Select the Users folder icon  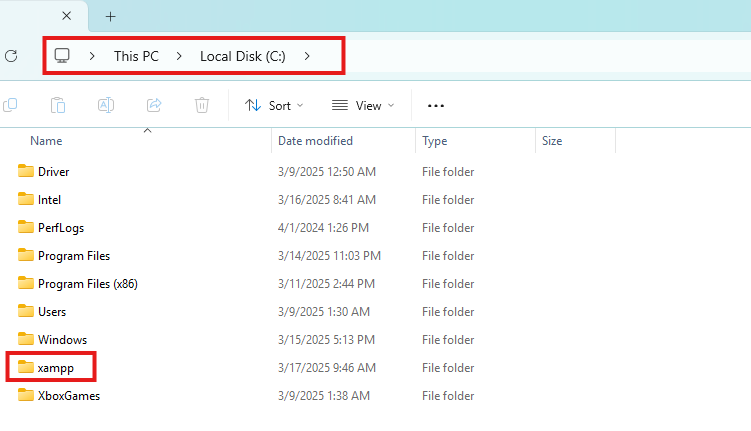pos(26,311)
